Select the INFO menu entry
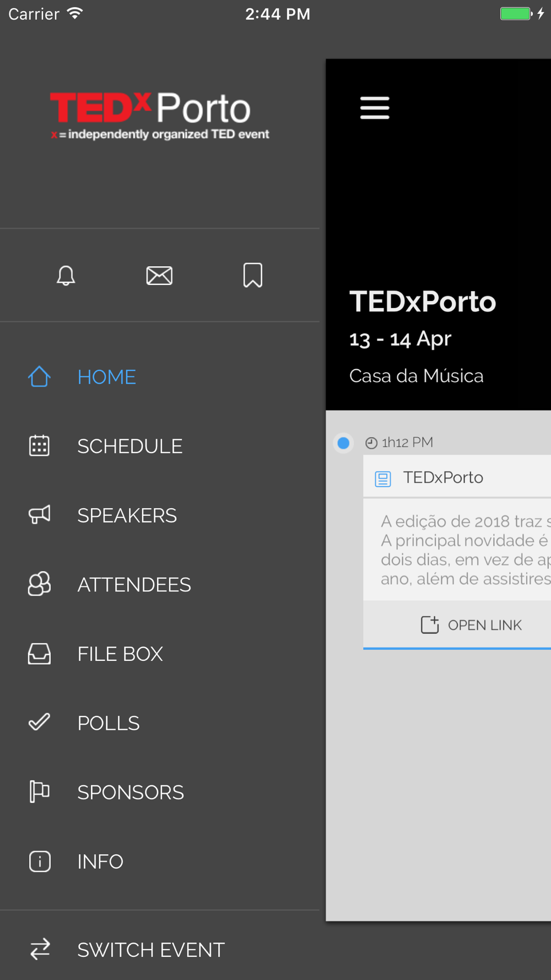 [100, 861]
